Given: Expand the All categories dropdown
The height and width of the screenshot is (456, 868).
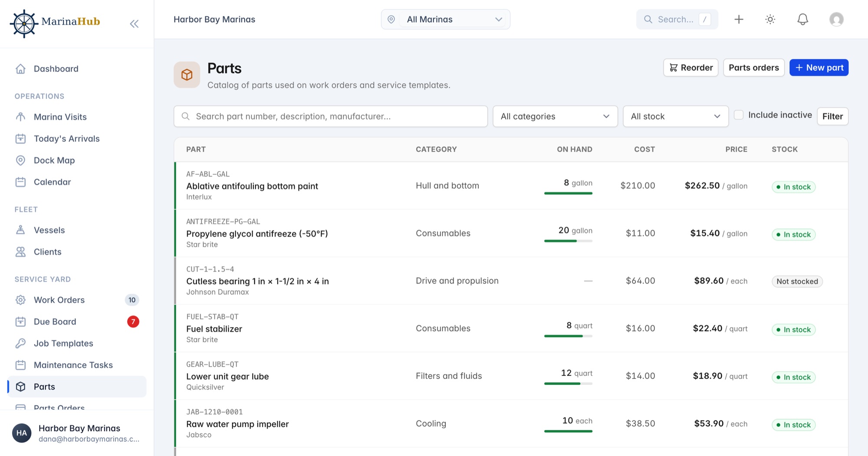Looking at the screenshot, I should point(555,116).
